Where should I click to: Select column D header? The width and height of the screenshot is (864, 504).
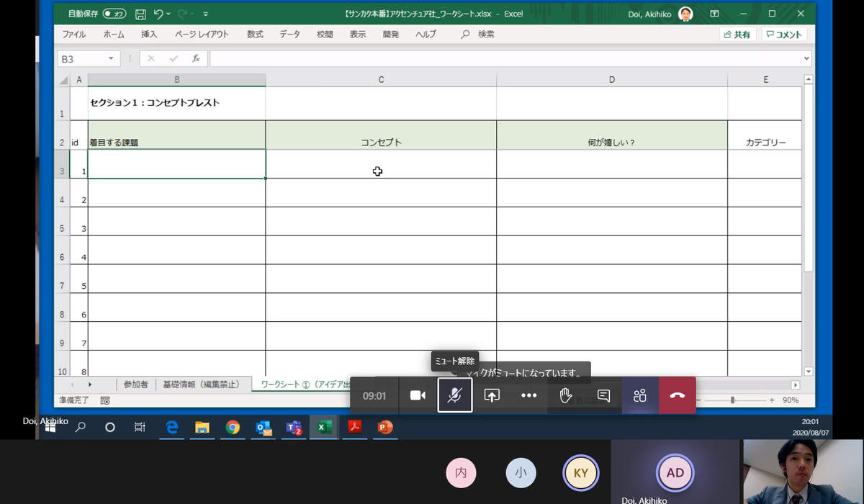612,80
